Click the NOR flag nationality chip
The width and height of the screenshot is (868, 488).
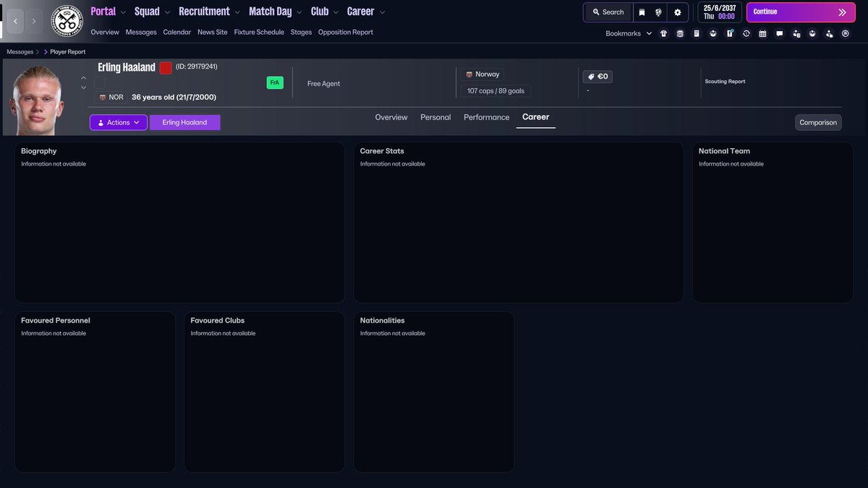(x=110, y=97)
